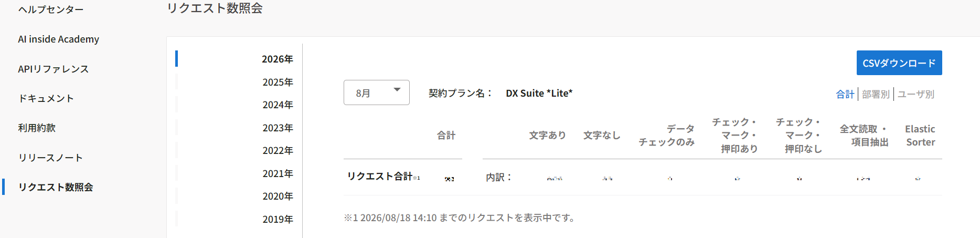
Task: Select the year 2023年
Action: pyautogui.click(x=278, y=128)
